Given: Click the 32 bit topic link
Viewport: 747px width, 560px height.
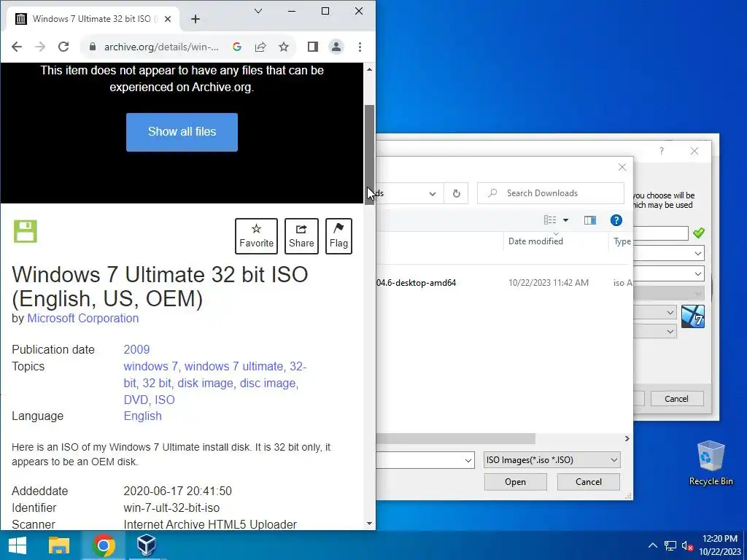Looking at the screenshot, I should 157,383.
